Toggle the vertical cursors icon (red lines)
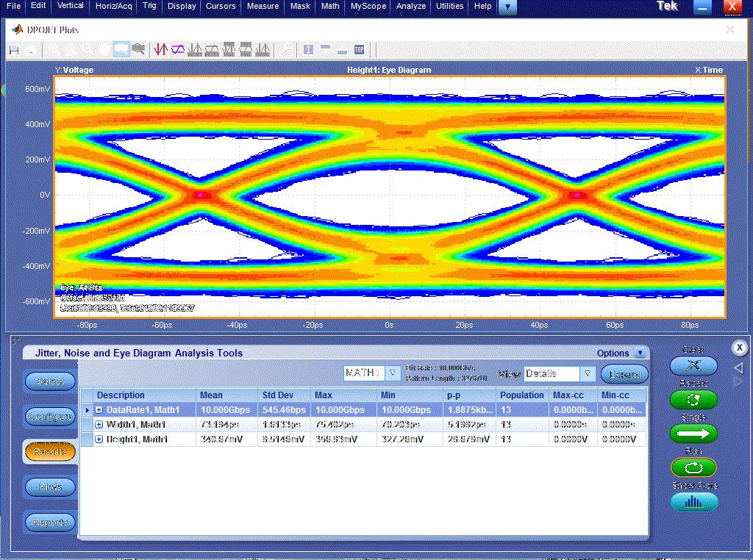The height and width of the screenshot is (560, 753). coord(160,49)
